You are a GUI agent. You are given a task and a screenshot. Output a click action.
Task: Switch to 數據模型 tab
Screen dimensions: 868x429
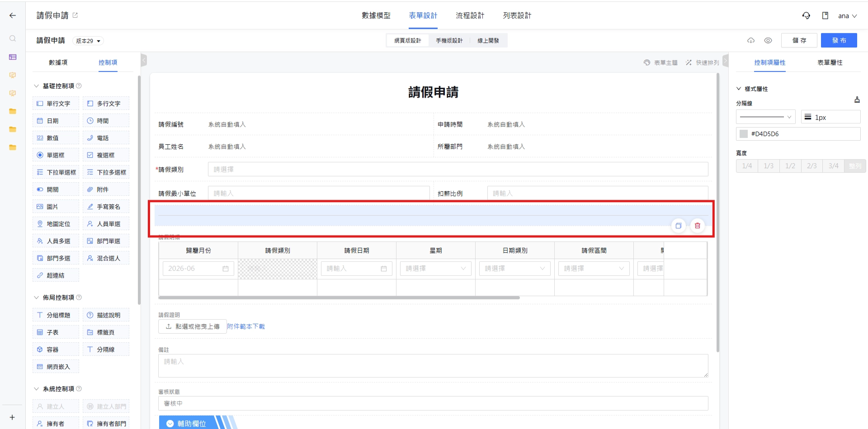pos(376,15)
